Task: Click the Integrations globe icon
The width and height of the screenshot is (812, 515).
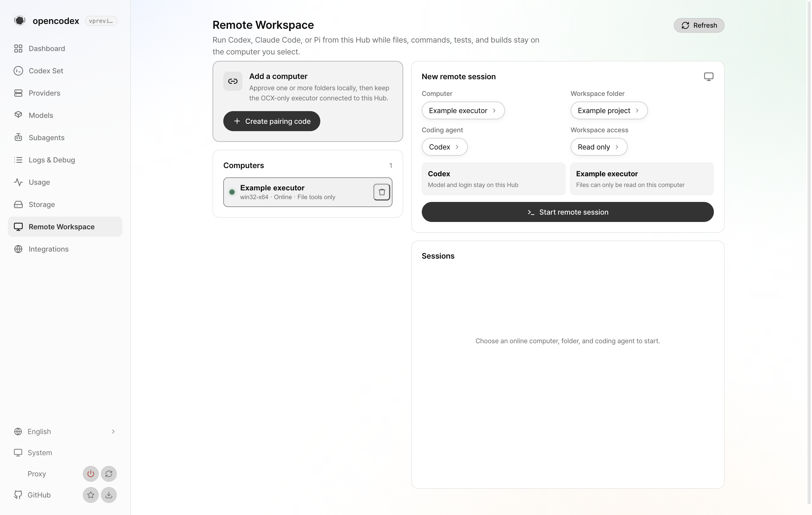Action: pyautogui.click(x=18, y=249)
